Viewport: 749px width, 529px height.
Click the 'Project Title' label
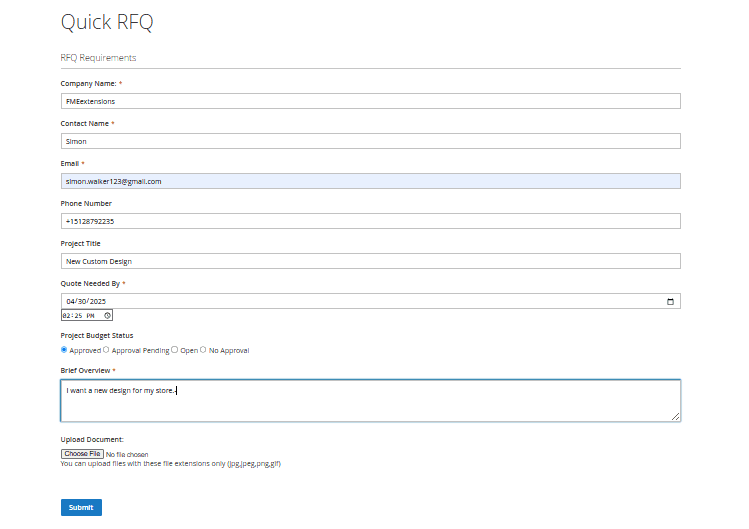coord(81,244)
